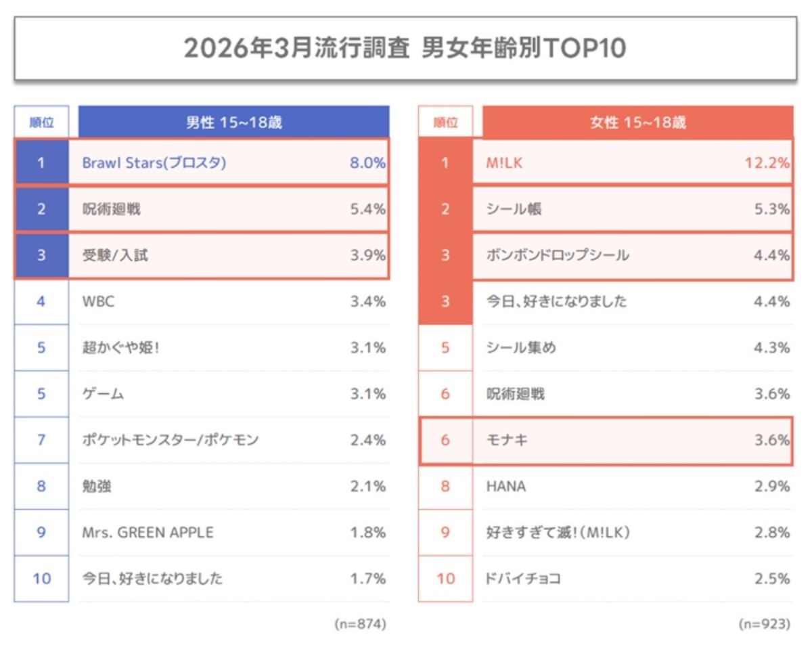Select the 男性 15~18歳 column header
Image resolution: width=812 pixels, height=662 pixels.
pos(233,123)
